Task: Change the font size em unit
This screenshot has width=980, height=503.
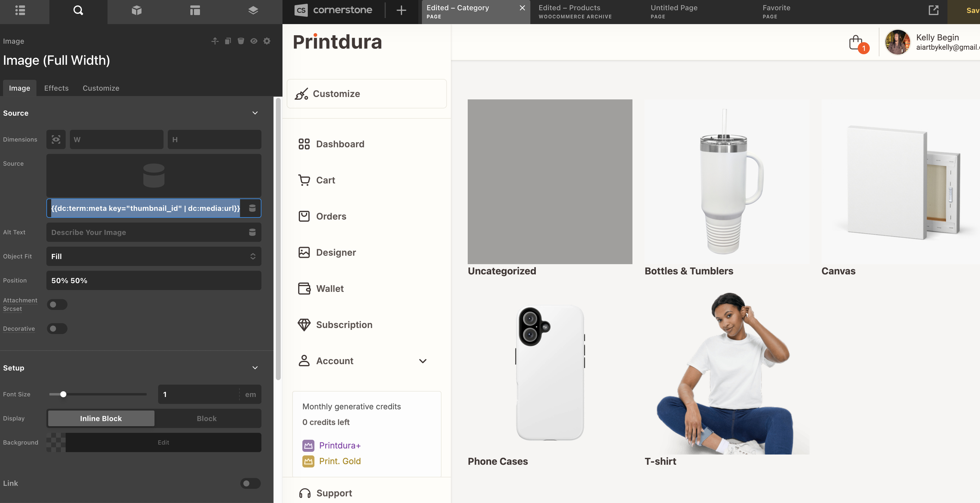Action: [250, 394]
